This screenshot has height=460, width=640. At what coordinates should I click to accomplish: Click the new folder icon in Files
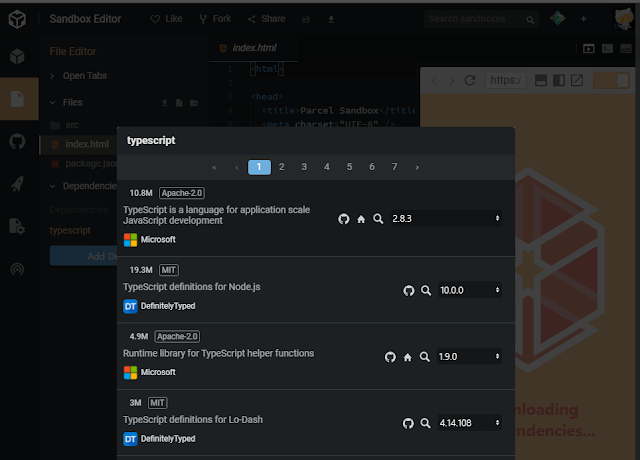194,103
